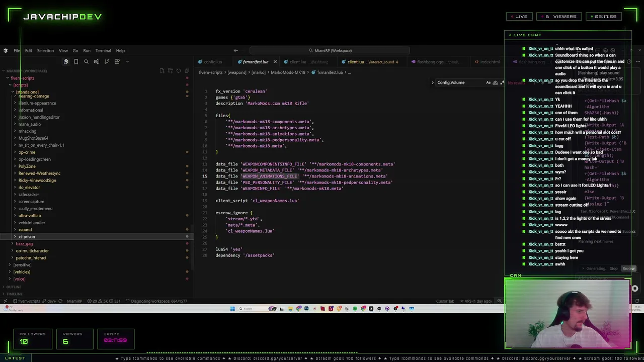
Task: Click the MiamiRP (Workspace) command center
Action: tap(330, 50)
